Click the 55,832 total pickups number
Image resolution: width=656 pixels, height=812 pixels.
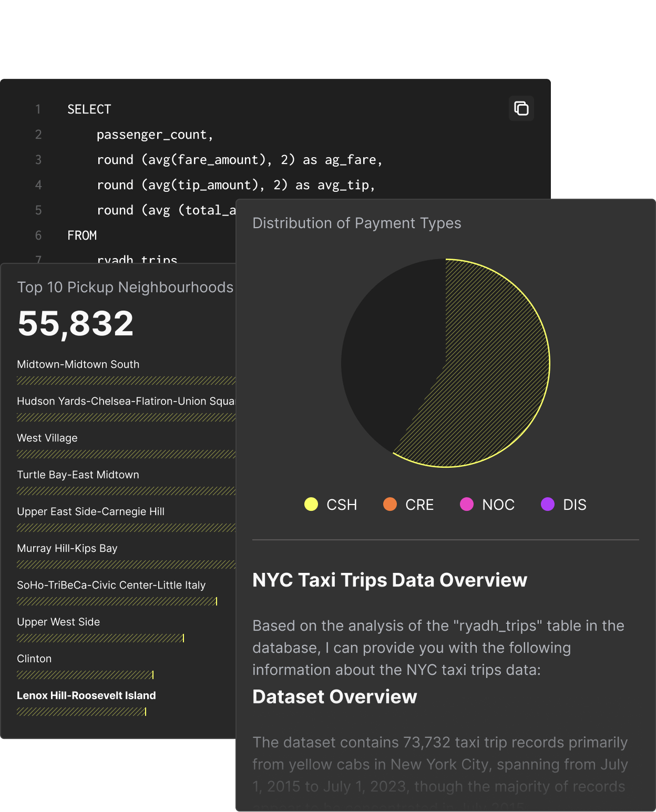[76, 323]
